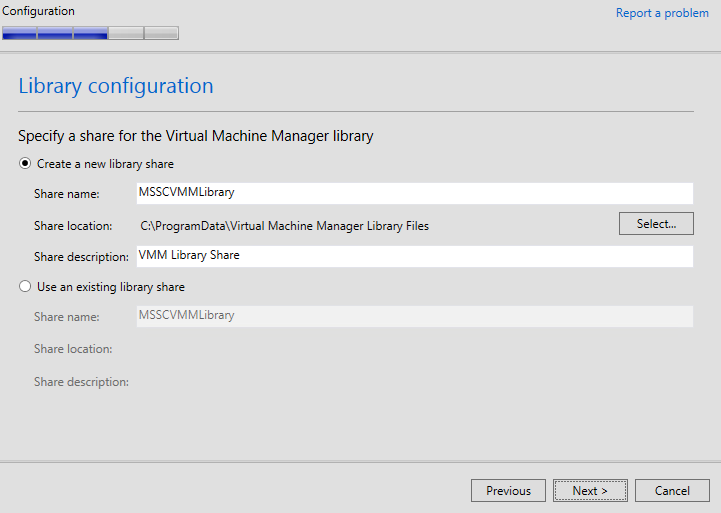Click the Report a problem link
The image size is (721, 513).
[662, 13]
